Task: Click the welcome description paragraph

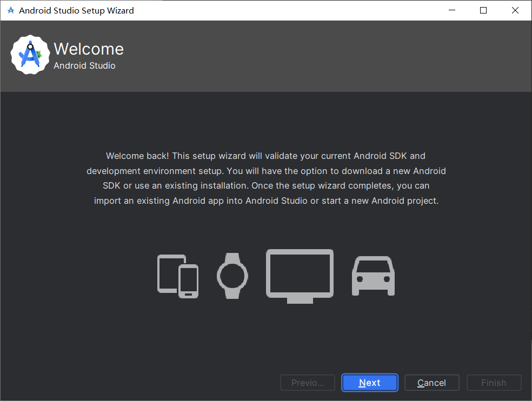Action: point(266,178)
